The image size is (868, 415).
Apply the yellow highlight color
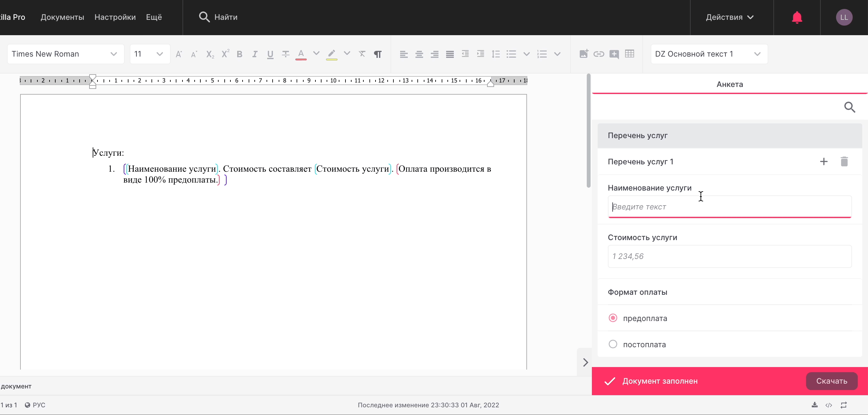331,54
